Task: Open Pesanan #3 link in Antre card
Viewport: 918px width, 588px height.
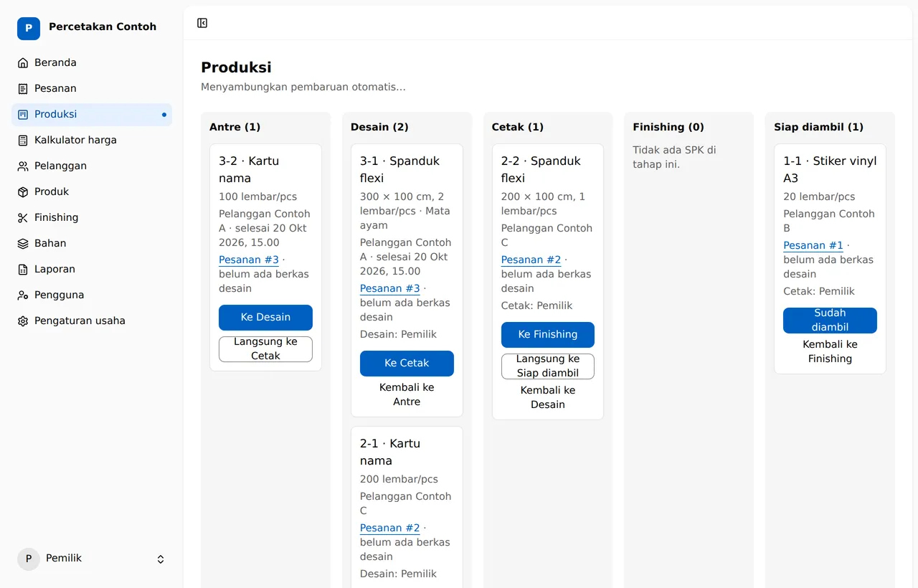Action: 249,260
